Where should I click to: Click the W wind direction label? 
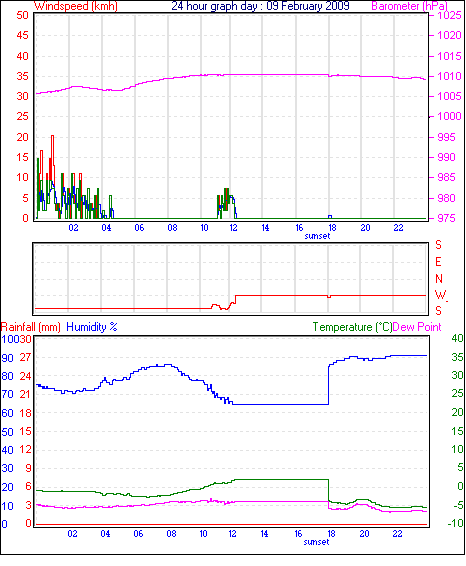tap(440, 295)
